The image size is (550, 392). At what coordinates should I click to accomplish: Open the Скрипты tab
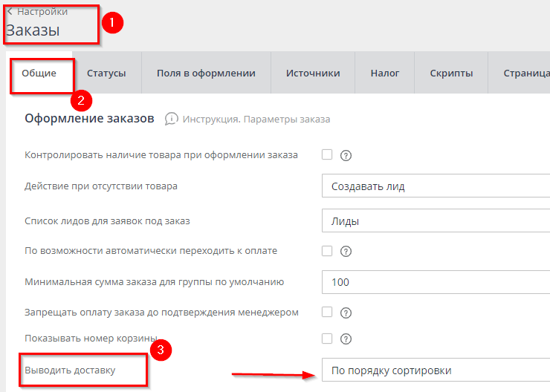tap(451, 73)
